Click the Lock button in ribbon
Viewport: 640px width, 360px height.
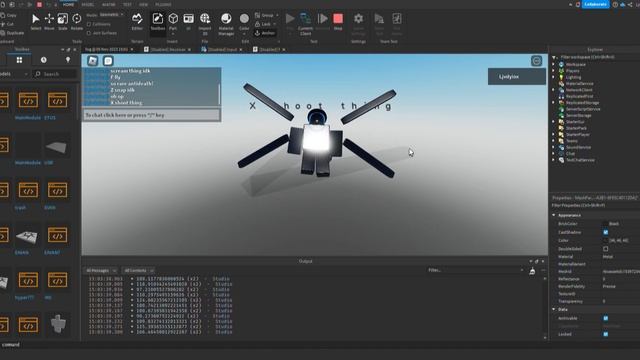[263, 24]
